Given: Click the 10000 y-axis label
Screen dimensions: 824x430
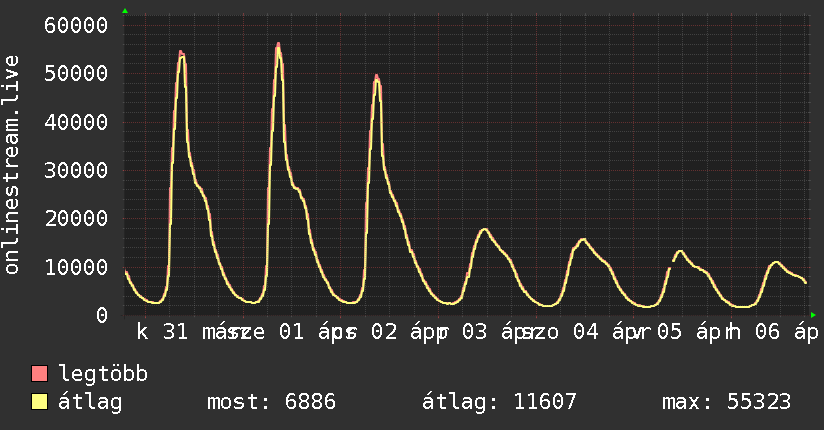Looking at the screenshot, I should [76, 267].
